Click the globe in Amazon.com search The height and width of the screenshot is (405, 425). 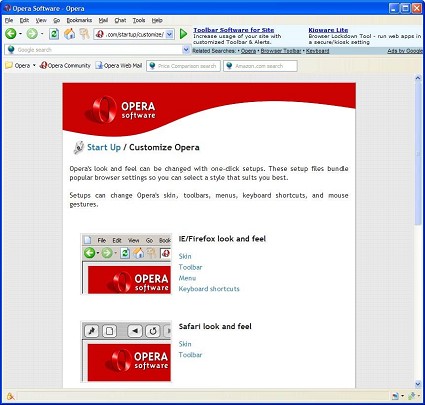coord(229,66)
